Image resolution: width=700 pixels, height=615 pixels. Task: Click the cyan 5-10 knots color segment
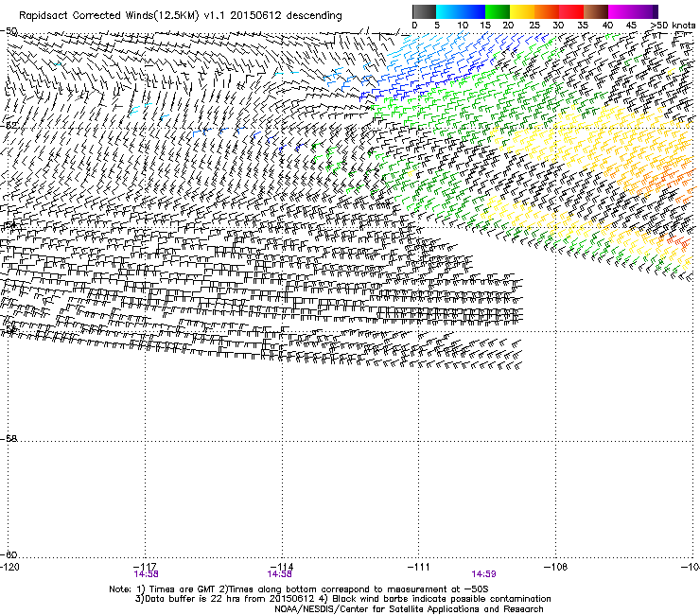pyautogui.click(x=448, y=11)
